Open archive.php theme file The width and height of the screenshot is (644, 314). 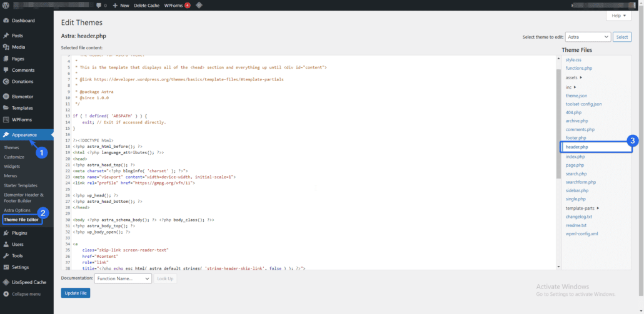point(576,121)
